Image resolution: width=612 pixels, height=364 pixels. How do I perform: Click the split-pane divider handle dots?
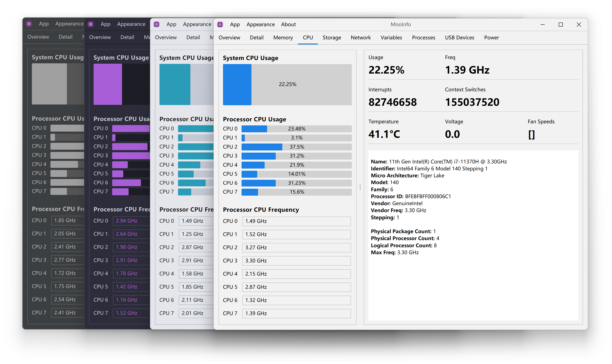click(x=360, y=187)
